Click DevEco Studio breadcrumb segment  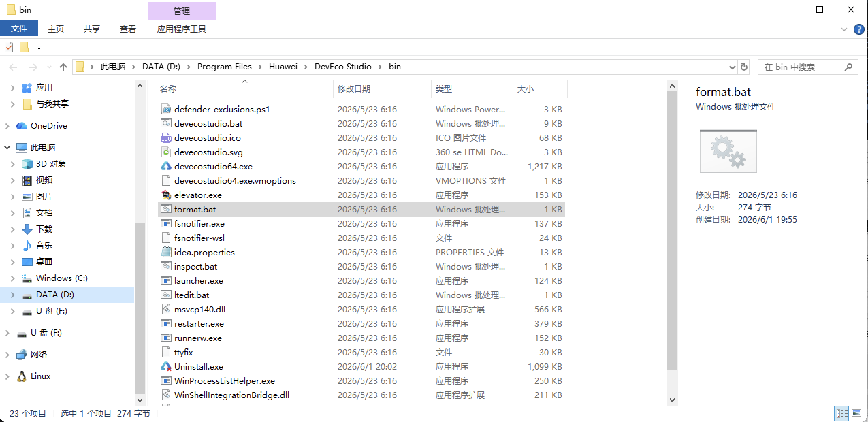[x=343, y=67]
